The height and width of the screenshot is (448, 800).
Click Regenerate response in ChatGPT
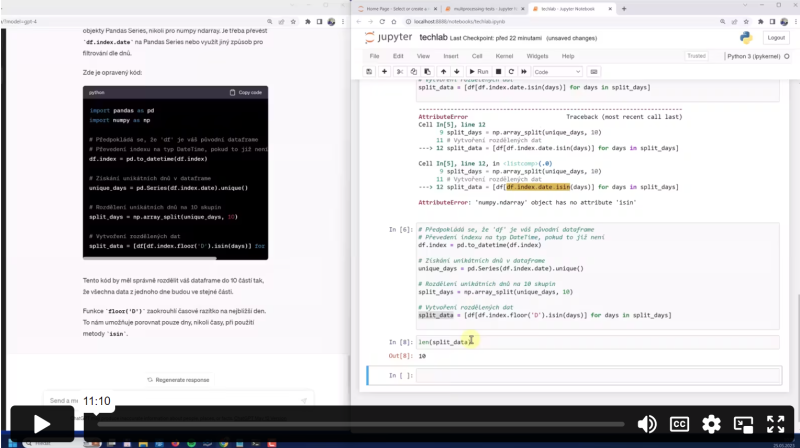(179, 380)
